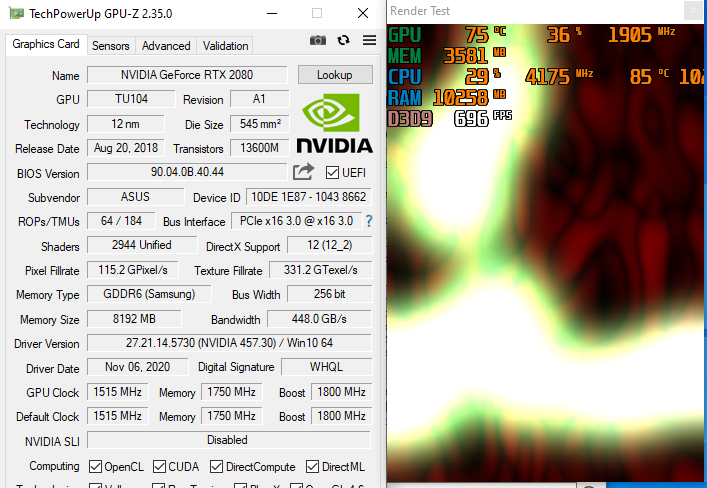Click the Technology value 12 nm

coord(126,124)
